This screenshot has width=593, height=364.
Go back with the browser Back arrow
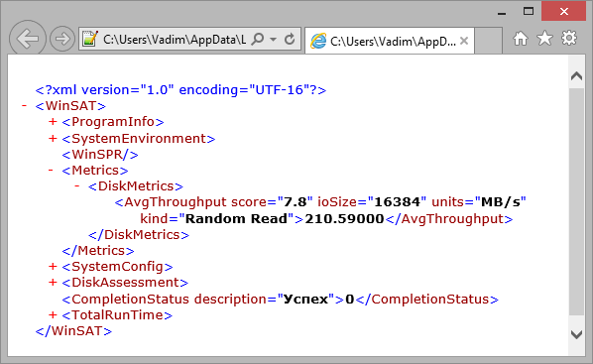28,39
